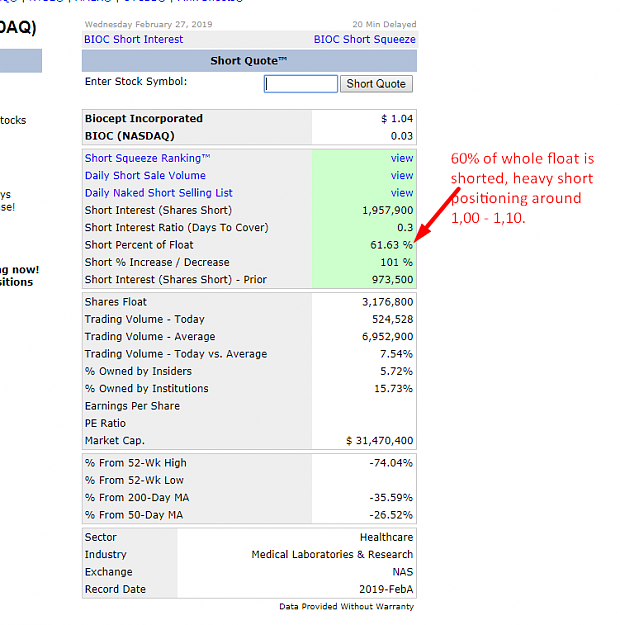Viewport: 620px width, 625px height.
Task: Open the Daily Naked Short Selling List link
Action: click(158, 193)
